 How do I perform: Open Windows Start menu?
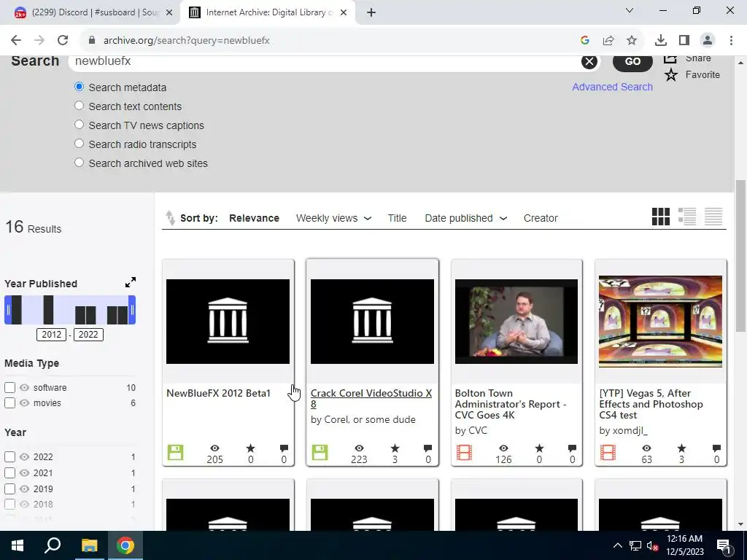(18, 545)
